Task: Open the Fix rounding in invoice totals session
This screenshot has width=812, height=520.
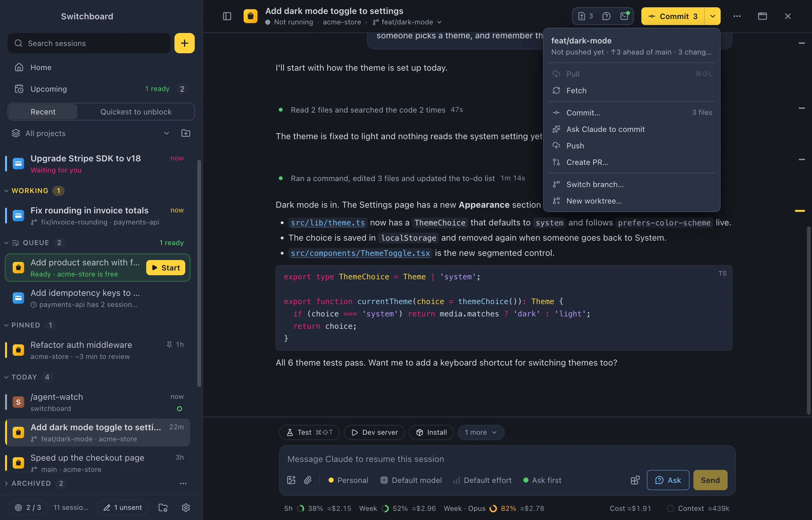Action: pos(98,216)
